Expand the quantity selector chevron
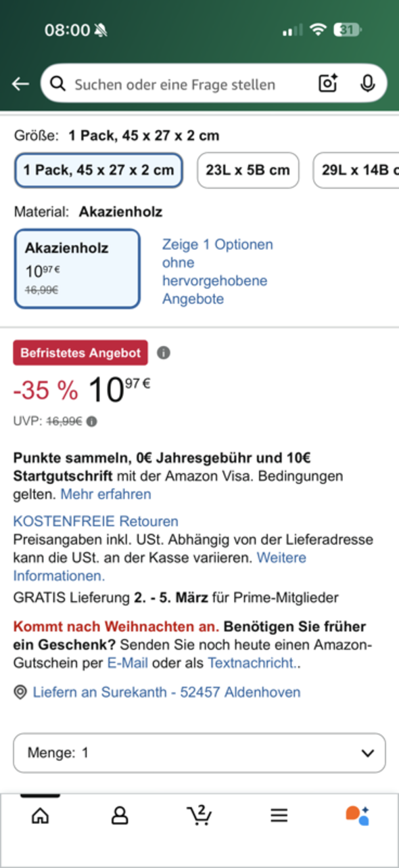399x868 pixels. point(367,752)
